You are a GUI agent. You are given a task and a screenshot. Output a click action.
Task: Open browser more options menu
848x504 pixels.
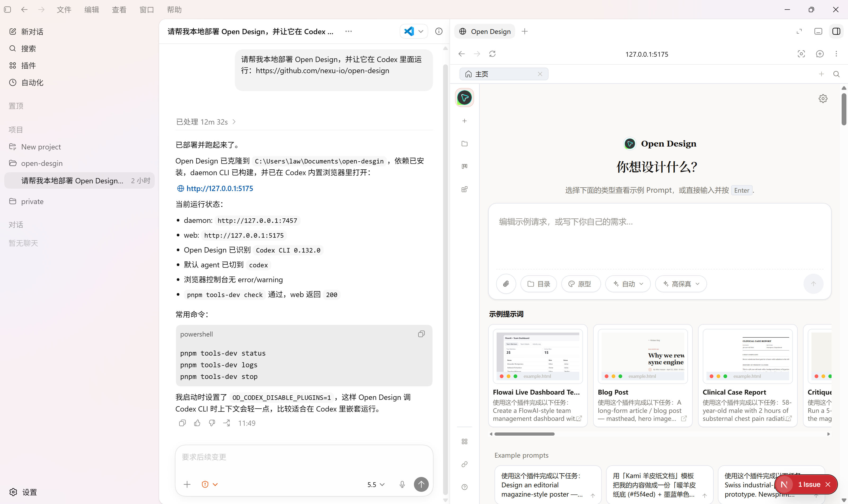[836, 54]
